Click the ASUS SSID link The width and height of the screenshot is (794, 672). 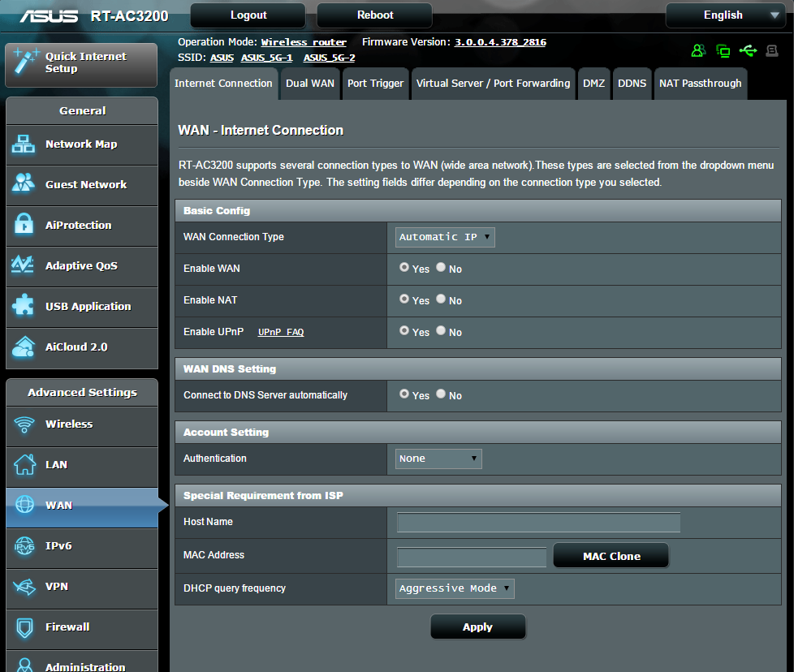click(222, 58)
